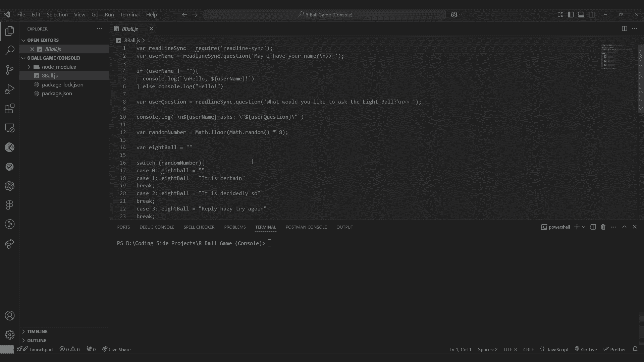The image size is (644, 362).
Task: Open Customize Layout icon
Action: (x=560, y=14)
